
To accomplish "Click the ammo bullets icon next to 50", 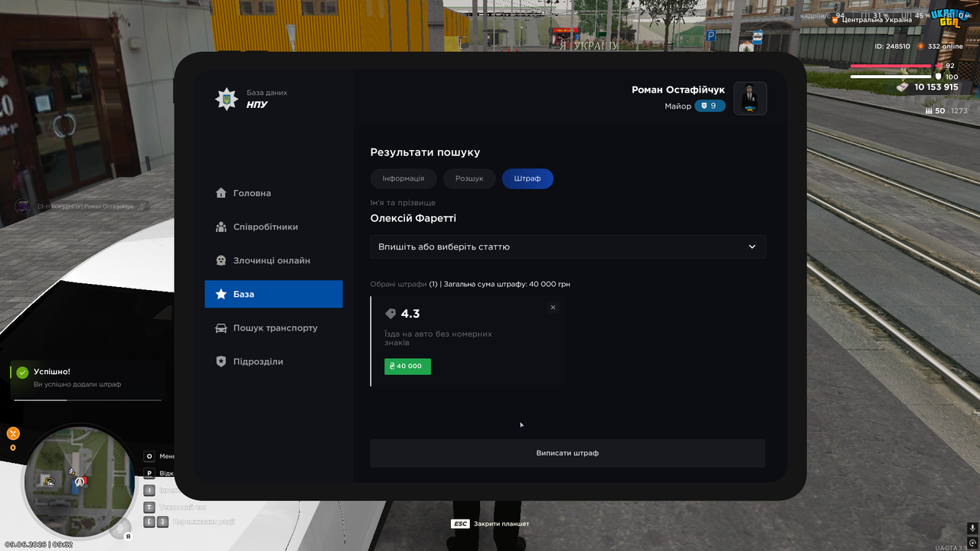I will (x=929, y=111).
